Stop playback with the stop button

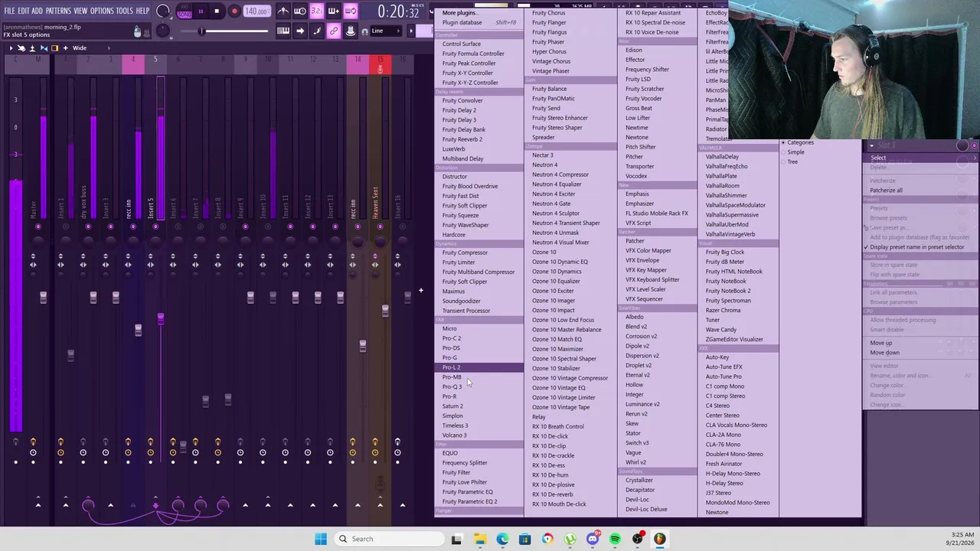click(x=217, y=11)
